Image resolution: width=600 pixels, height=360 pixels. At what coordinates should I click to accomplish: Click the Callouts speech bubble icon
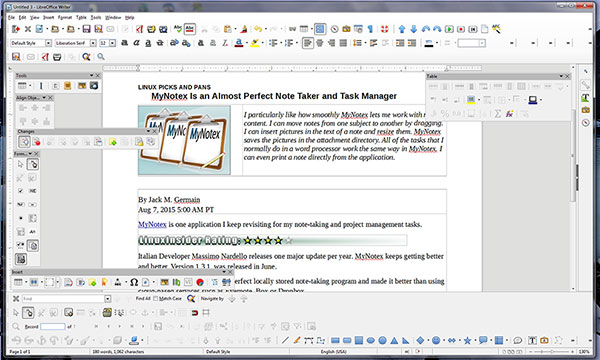[x=483, y=340]
